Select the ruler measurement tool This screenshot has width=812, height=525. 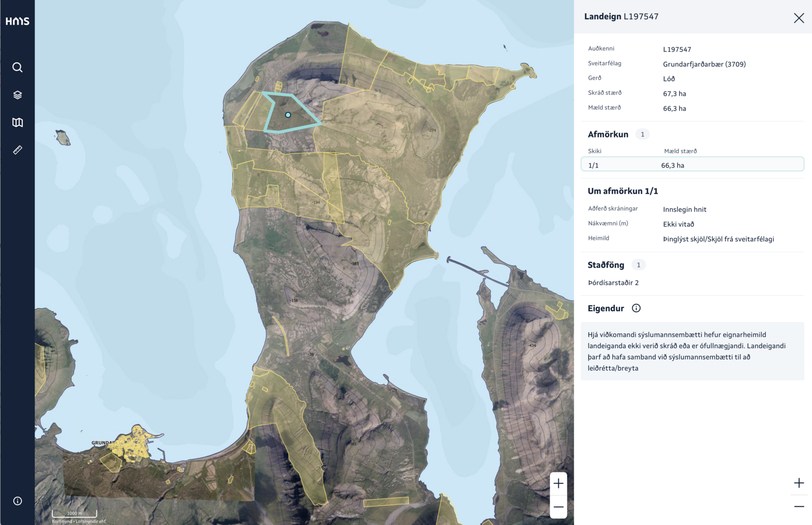(17, 150)
